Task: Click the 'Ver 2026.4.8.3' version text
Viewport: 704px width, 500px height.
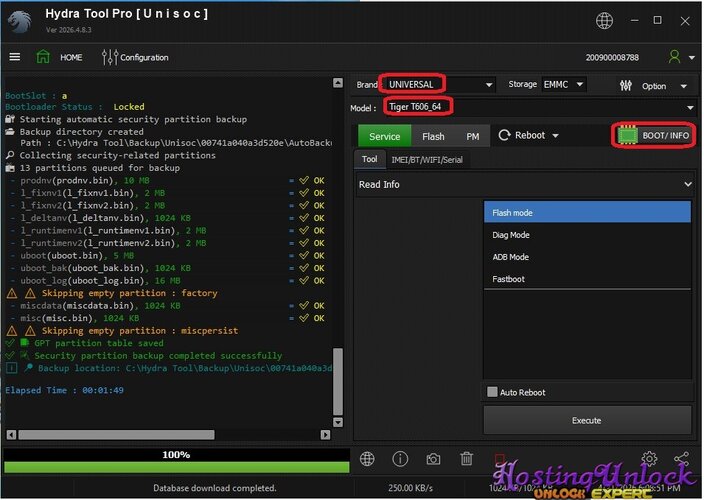Action: click(68, 30)
